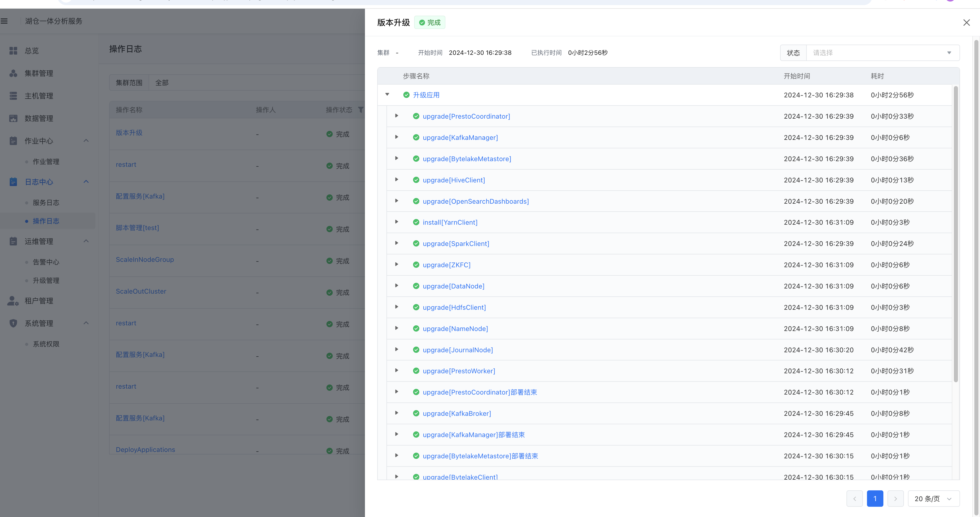Click the 0小时0分42秒 duration cell
This screenshot has height=517, width=980.
point(892,350)
